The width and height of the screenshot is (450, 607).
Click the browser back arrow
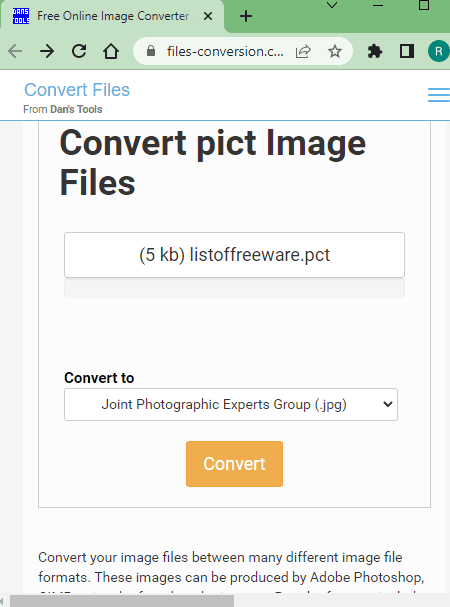15,51
